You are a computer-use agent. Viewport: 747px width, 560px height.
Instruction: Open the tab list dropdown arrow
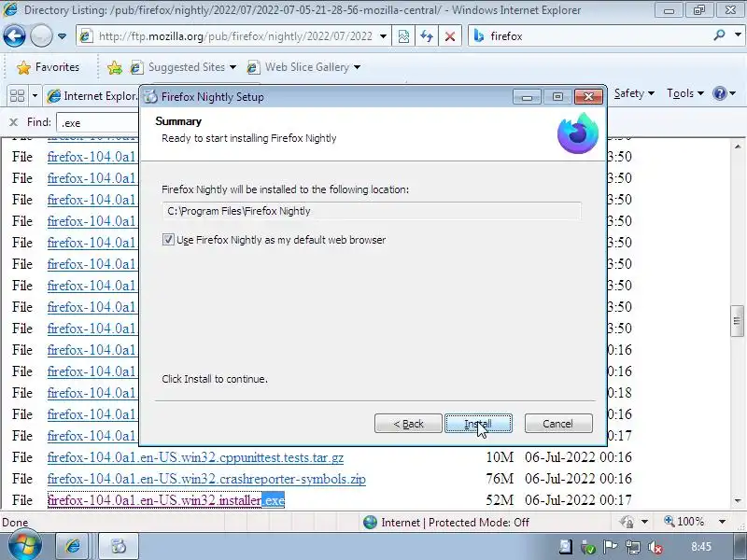[x=35, y=96]
